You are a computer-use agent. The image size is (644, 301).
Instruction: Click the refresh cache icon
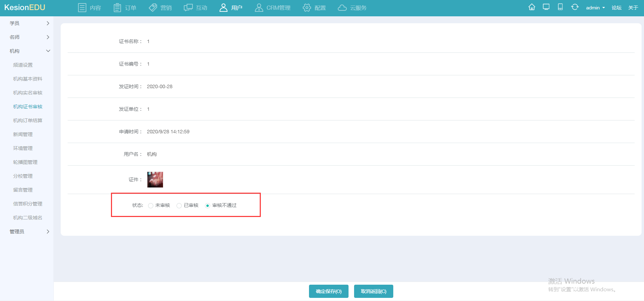tap(575, 7)
